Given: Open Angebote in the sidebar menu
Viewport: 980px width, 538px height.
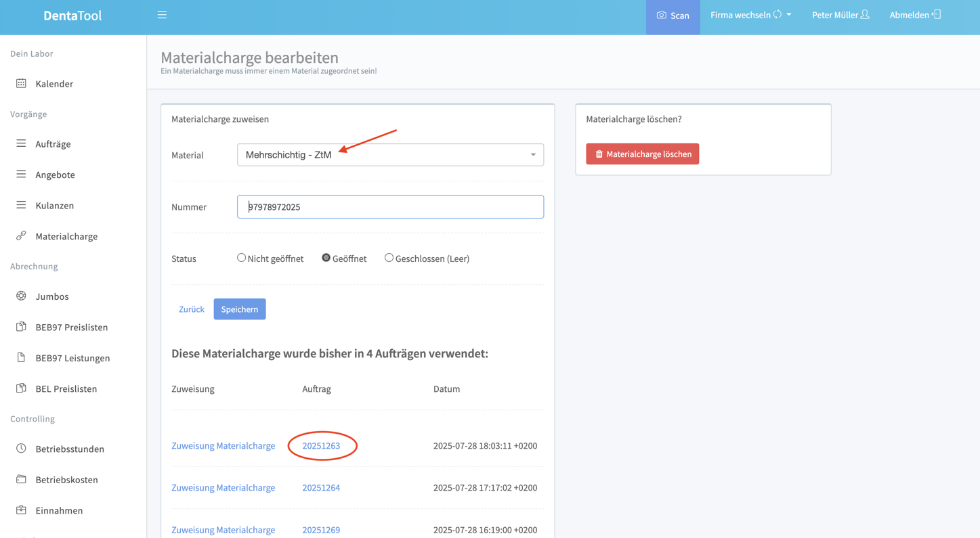Looking at the screenshot, I should [55, 175].
